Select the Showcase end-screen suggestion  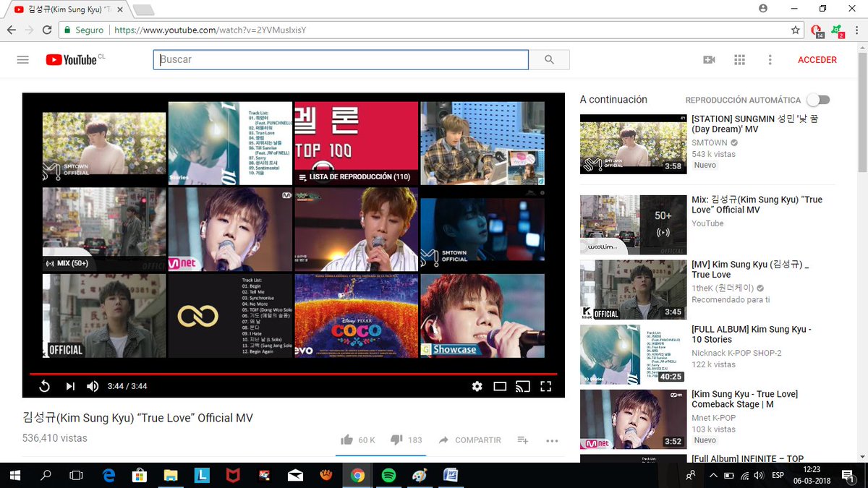click(482, 315)
